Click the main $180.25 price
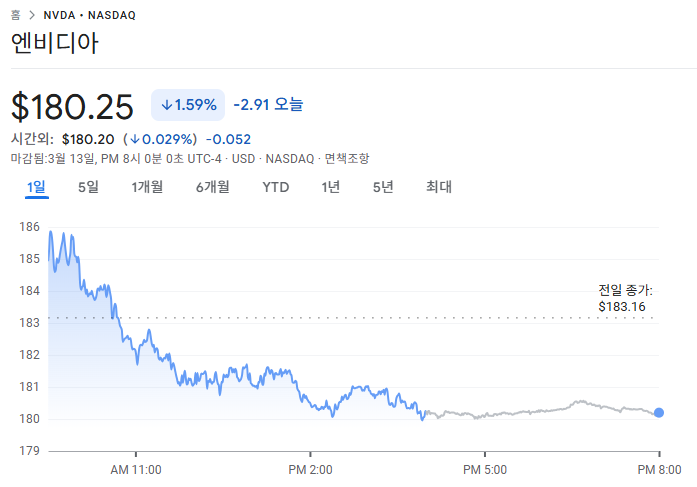This screenshot has height=487, width=697. click(x=72, y=105)
